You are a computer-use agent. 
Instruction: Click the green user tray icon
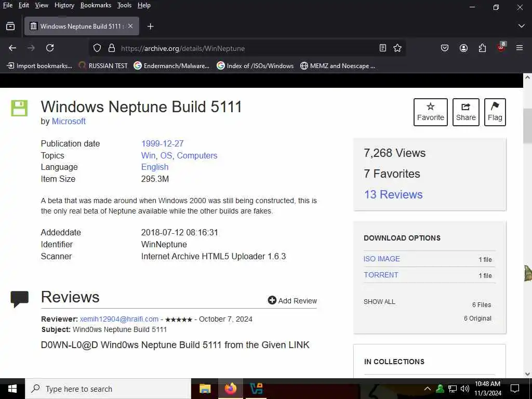tap(440, 389)
